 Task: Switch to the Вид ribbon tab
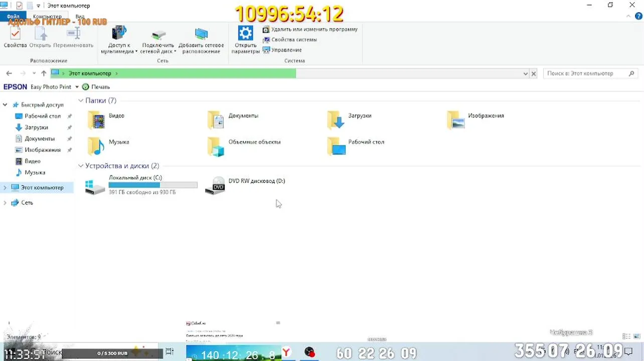[80, 17]
